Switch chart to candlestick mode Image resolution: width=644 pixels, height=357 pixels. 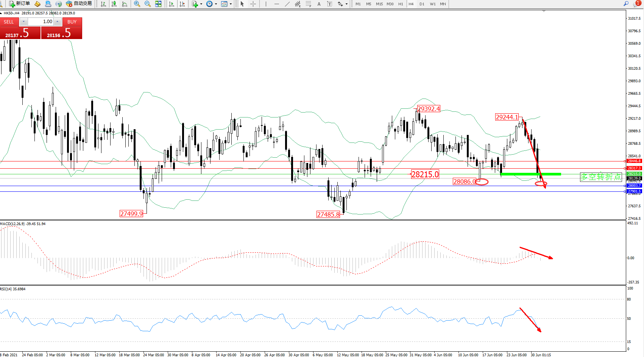point(114,4)
